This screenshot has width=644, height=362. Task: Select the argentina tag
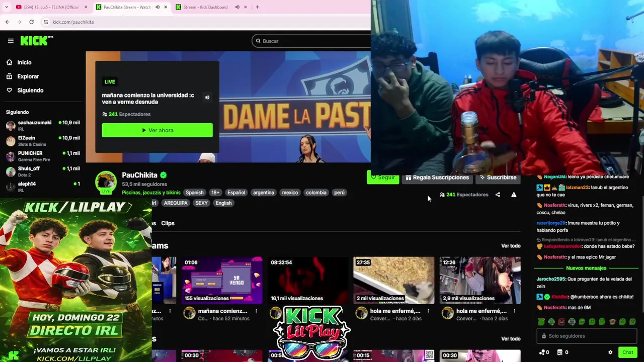click(x=264, y=193)
